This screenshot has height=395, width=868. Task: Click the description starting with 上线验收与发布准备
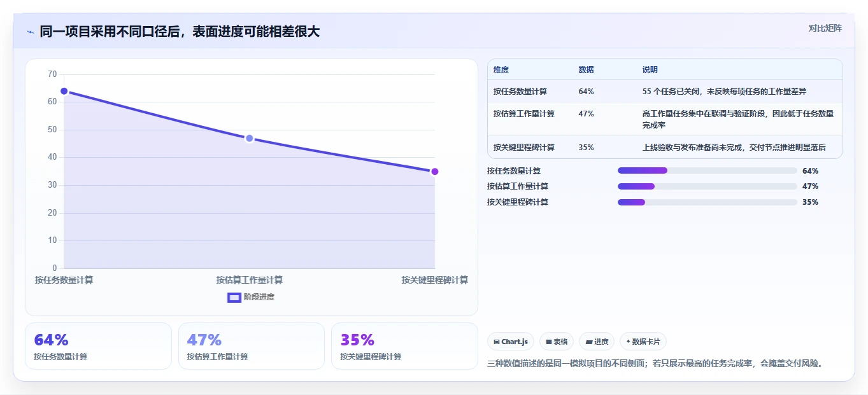734,148
